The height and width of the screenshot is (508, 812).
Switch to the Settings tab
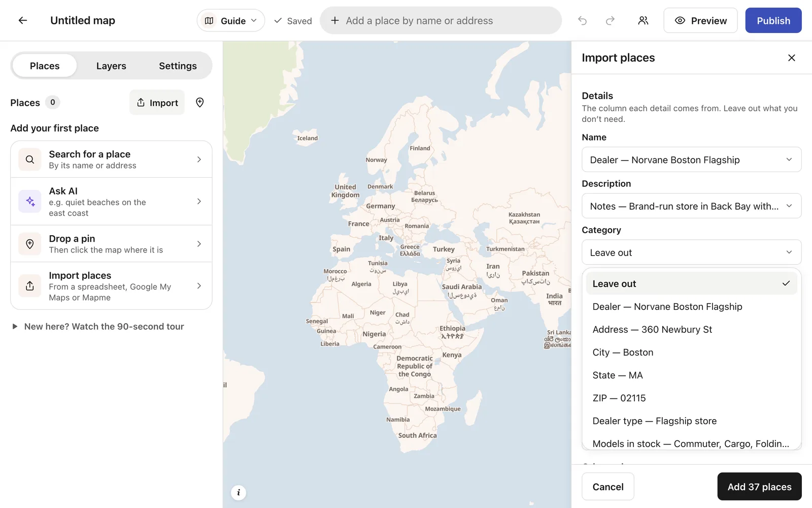[x=178, y=66]
